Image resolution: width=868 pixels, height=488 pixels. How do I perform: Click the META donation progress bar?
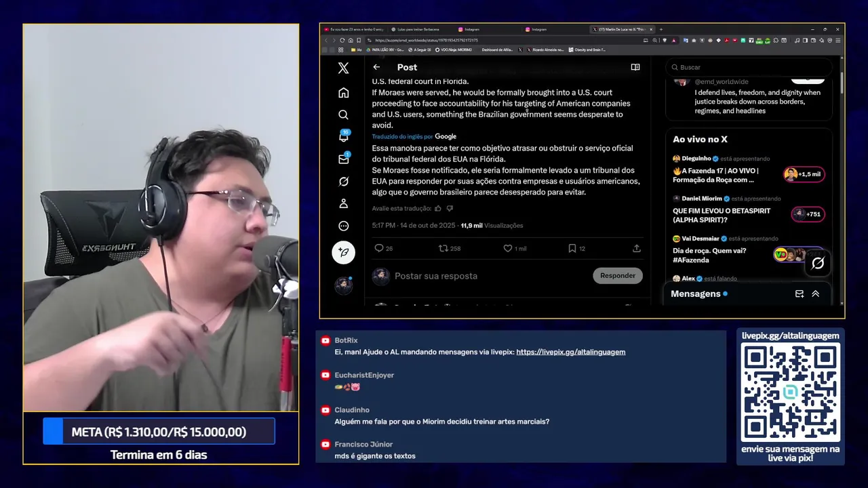click(x=159, y=432)
